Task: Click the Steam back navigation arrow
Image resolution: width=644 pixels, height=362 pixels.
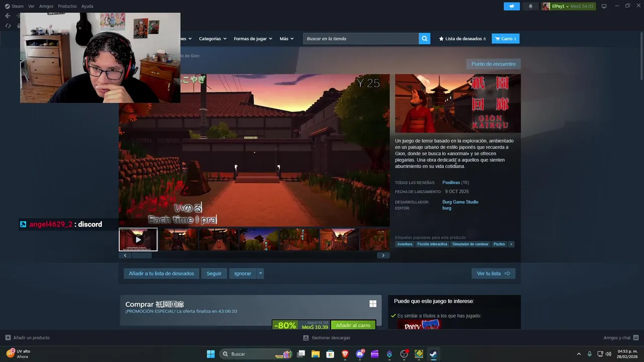Action: (x=8, y=16)
